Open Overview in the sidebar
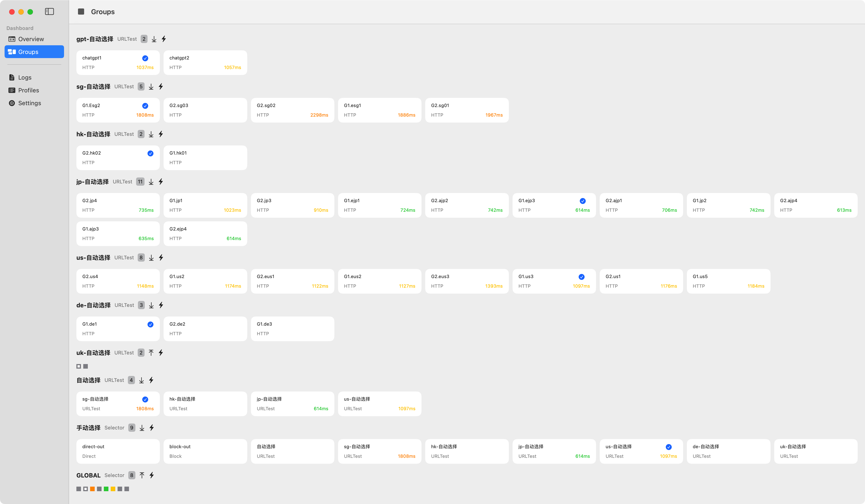The height and width of the screenshot is (504, 865). 34,39
